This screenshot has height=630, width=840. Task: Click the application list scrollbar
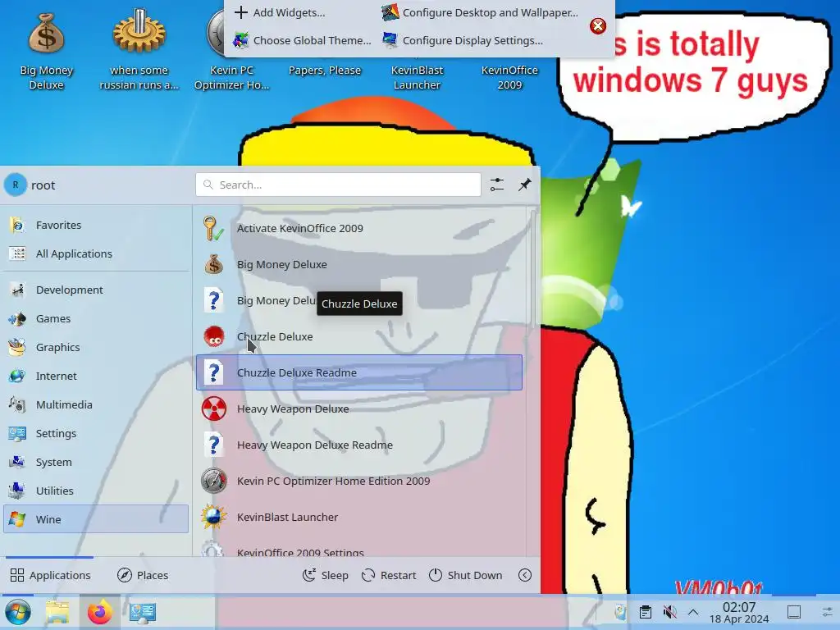pos(532,268)
